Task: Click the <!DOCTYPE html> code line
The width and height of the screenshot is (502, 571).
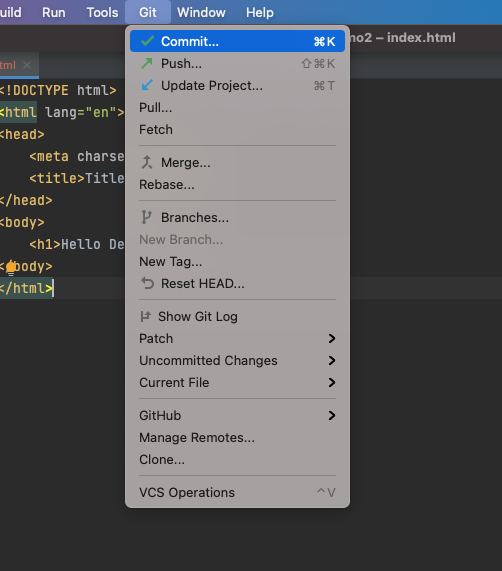Action: 58,90
